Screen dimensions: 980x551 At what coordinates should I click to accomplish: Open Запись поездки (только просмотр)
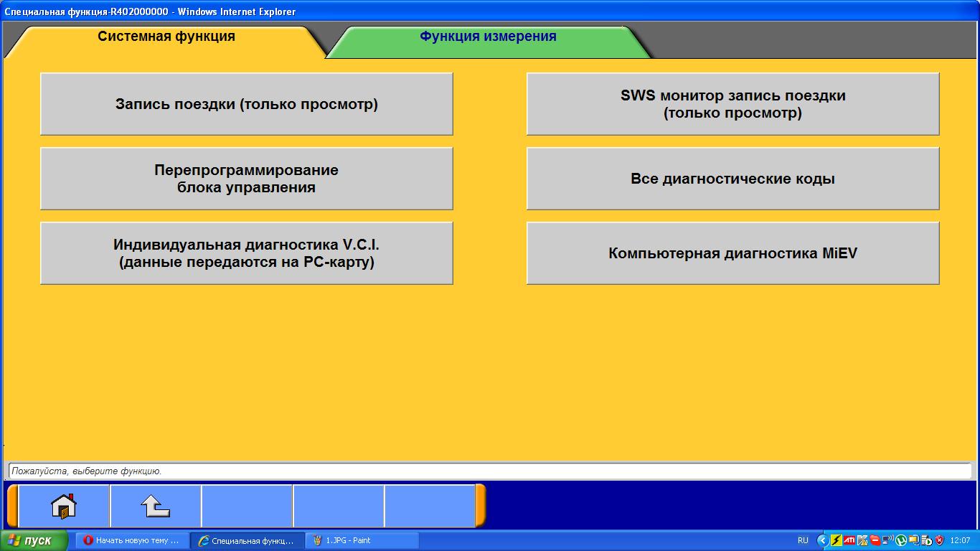pyautogui.click(x=246, y=104)
